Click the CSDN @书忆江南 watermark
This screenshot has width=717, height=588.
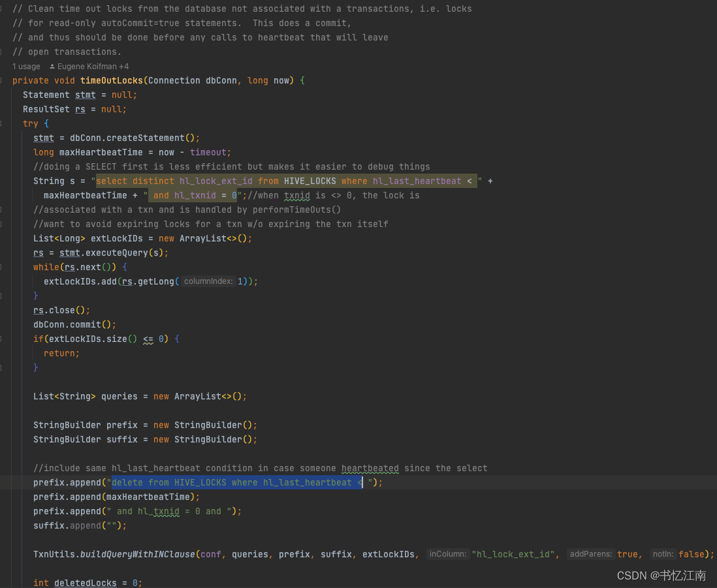tap(660, 576)
